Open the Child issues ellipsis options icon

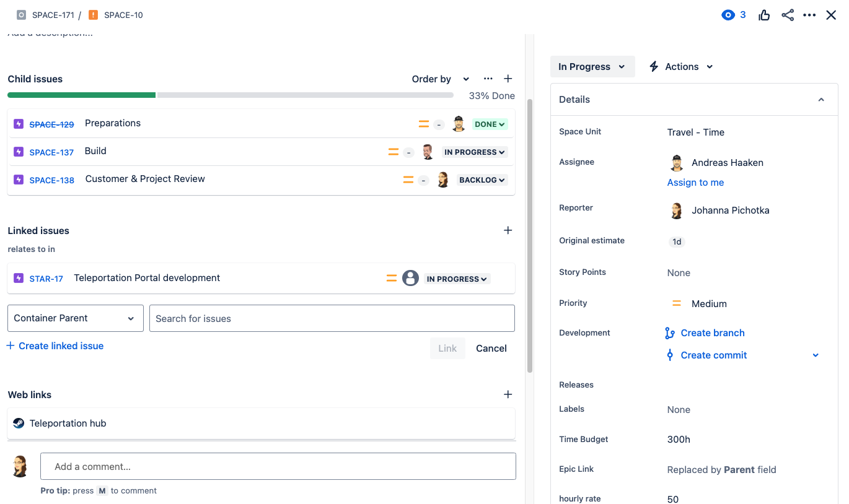[488, 79]
